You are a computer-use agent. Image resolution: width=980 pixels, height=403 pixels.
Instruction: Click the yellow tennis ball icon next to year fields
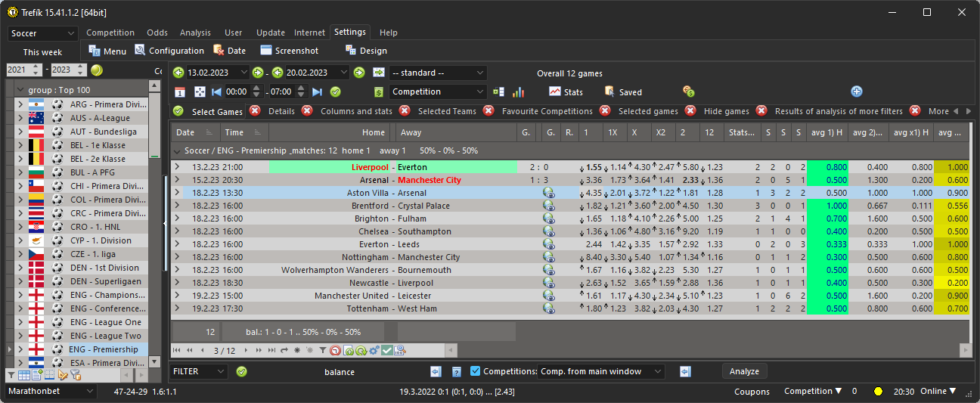coord(97,70)
